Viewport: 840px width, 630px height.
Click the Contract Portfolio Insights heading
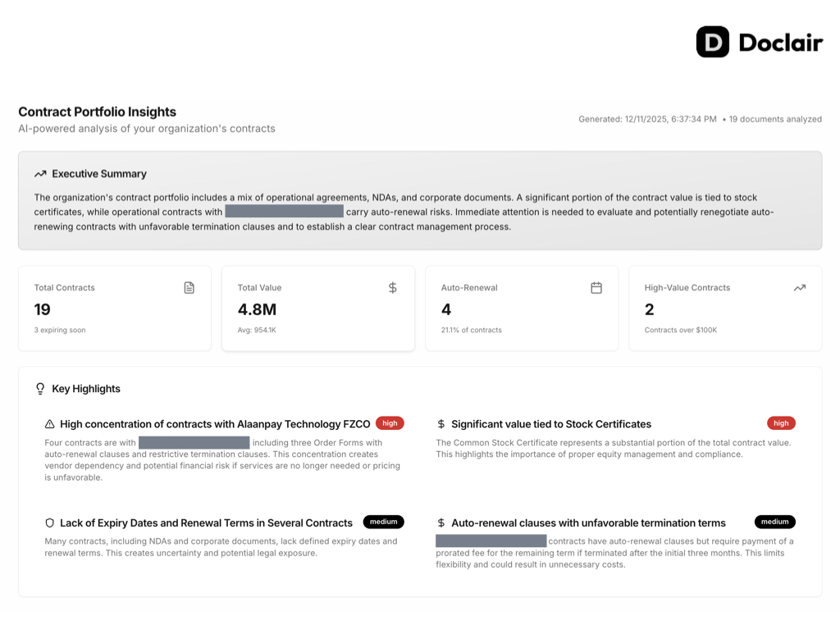(98, 112)
